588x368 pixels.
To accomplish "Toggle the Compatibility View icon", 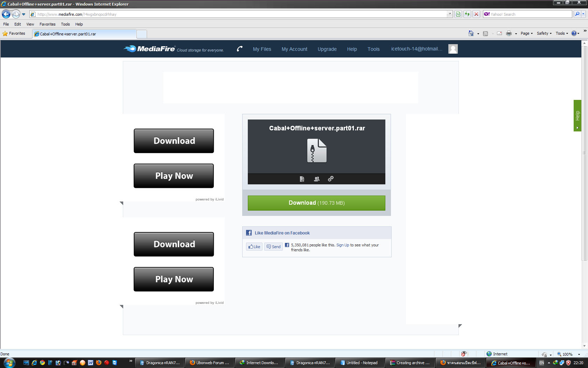I will point(458,14).
